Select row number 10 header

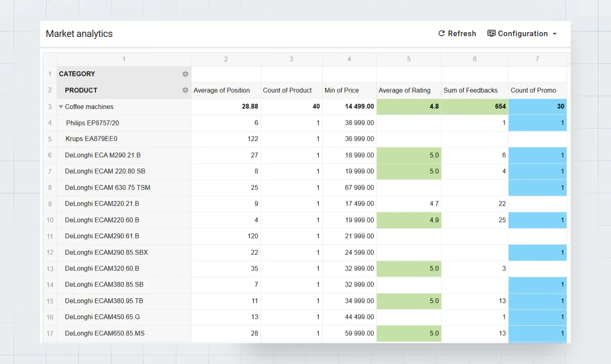50,220
